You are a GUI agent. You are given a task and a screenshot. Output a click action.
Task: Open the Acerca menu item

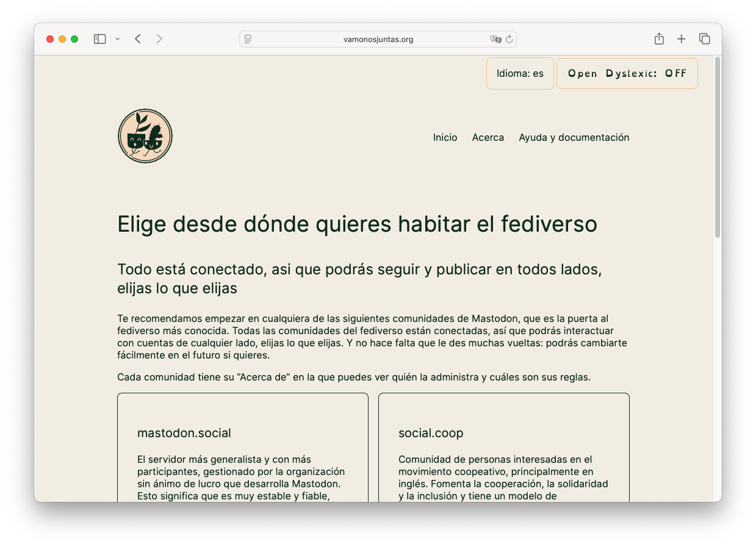coord(488,137)
